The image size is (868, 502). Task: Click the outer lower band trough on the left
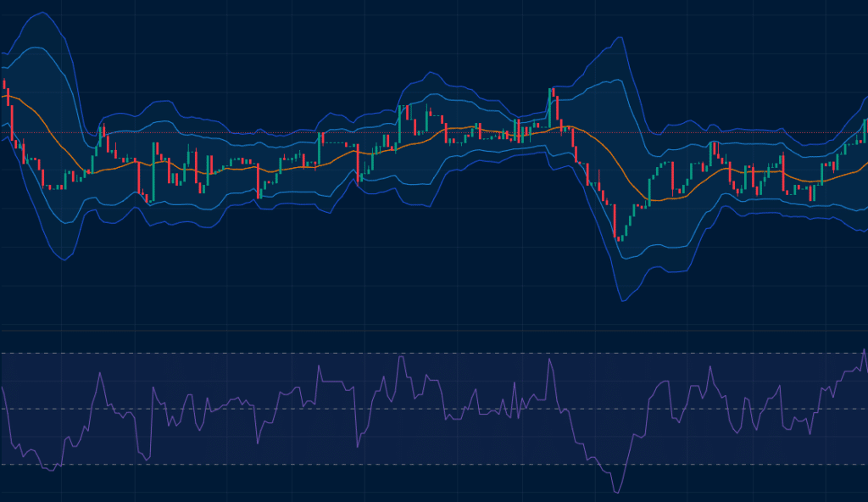pos(64,259)
